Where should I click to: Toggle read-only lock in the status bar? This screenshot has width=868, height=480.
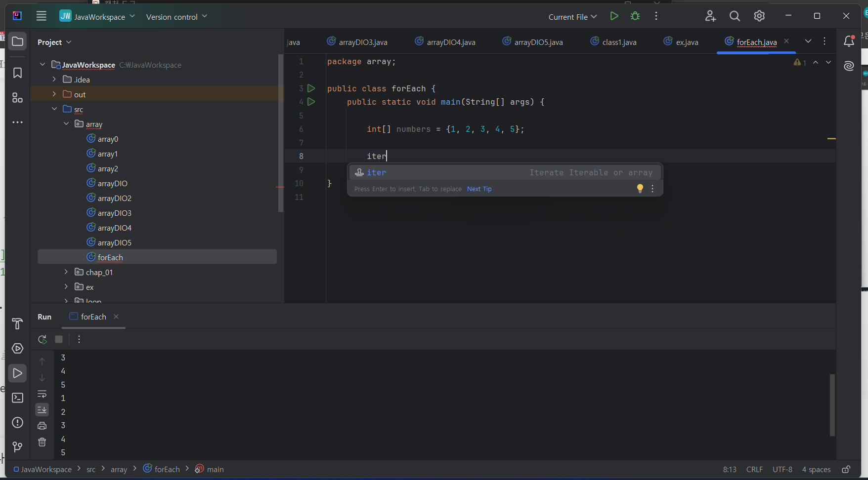pyautogui.click(x=846, y=469)
